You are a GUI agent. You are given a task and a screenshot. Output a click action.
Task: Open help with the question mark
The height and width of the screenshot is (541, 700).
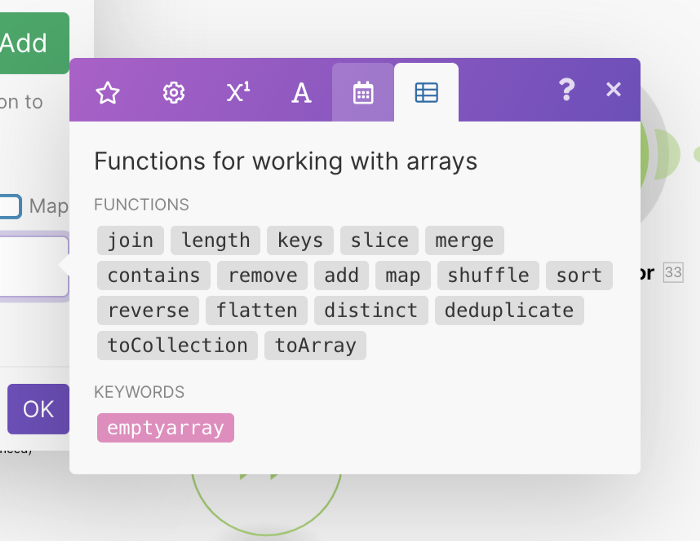pyautogui.click(x=567, y=90)
